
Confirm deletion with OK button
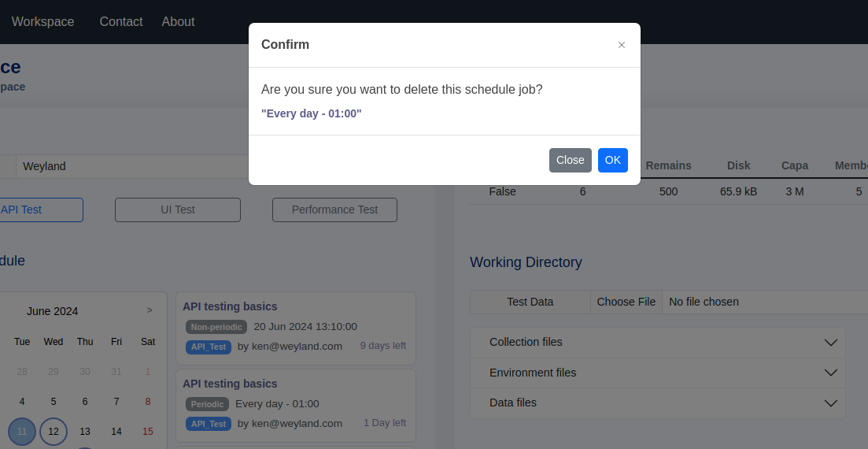612,160
